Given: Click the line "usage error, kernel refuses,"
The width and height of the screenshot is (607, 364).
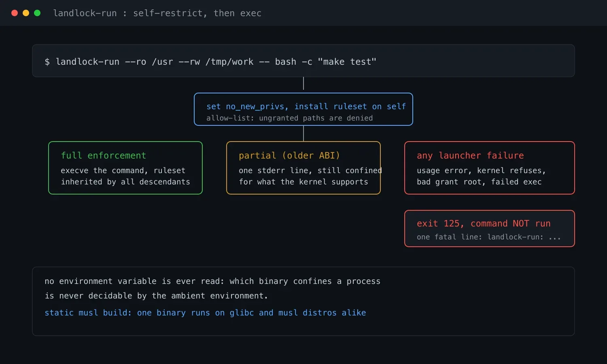Looking at the screenshot, I should point(481,171).
